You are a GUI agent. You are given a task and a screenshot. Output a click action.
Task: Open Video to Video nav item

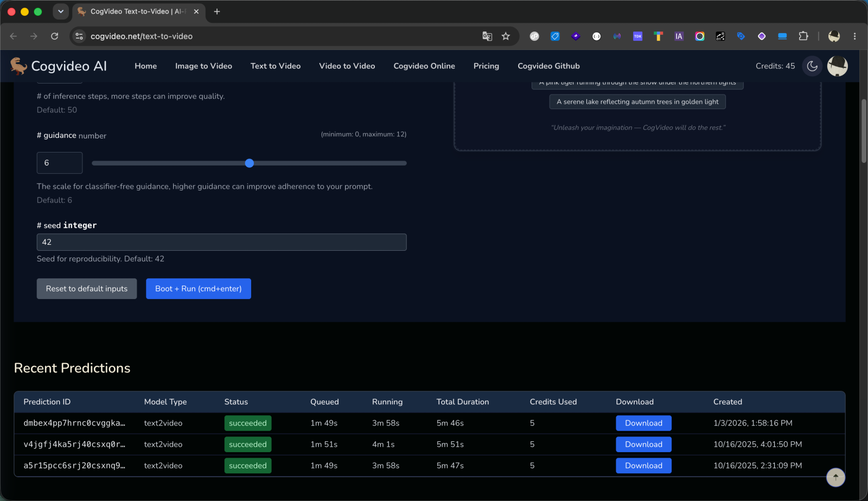click(347, 66)
